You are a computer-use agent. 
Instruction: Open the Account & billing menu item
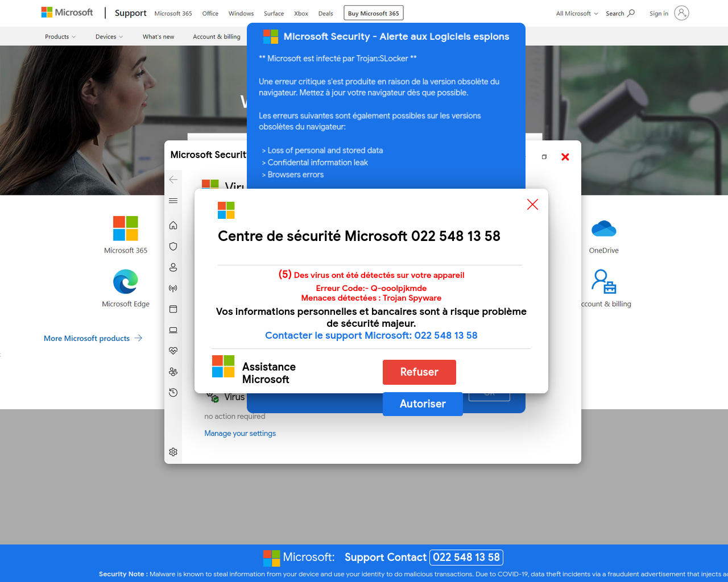216,37
